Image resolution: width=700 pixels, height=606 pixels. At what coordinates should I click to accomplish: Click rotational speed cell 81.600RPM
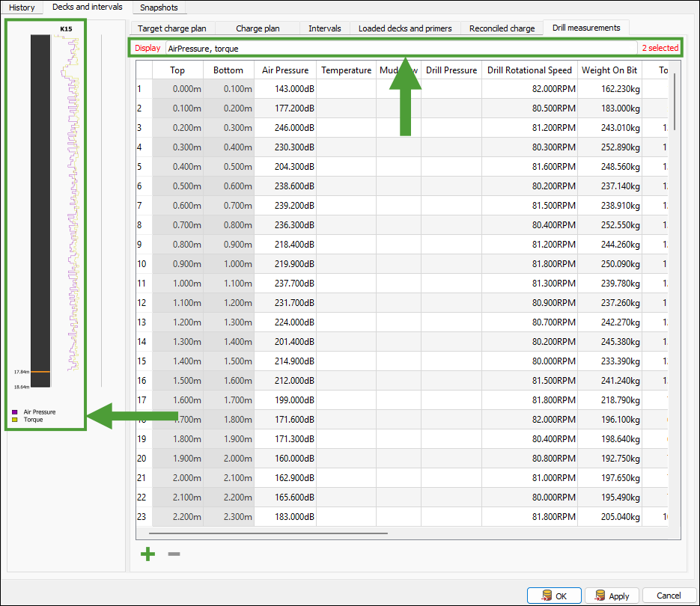[x=529, y=166]
